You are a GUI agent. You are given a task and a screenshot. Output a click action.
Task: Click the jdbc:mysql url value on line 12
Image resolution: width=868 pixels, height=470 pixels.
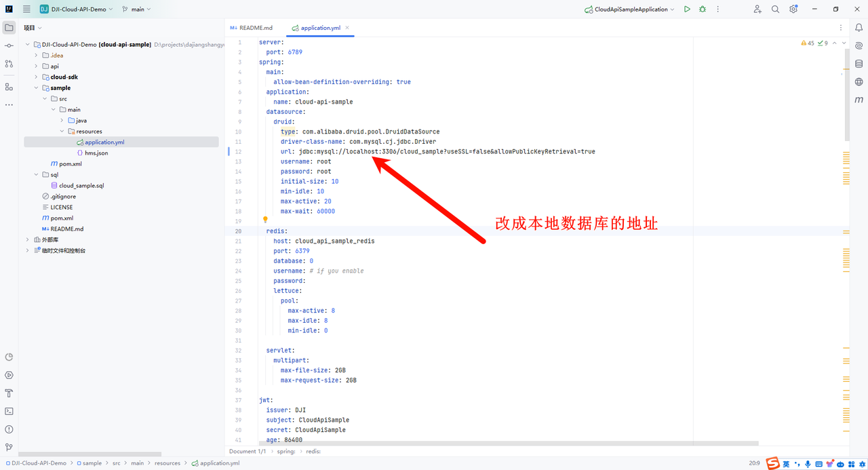click(x=447, y=151)
